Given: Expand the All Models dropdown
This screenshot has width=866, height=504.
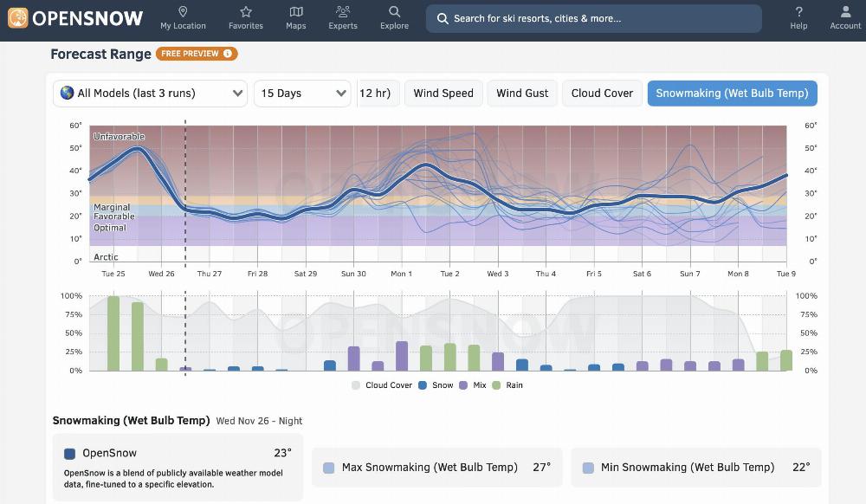Looking at the screenshot, I should pyautogui.click(x=151, y=94).
